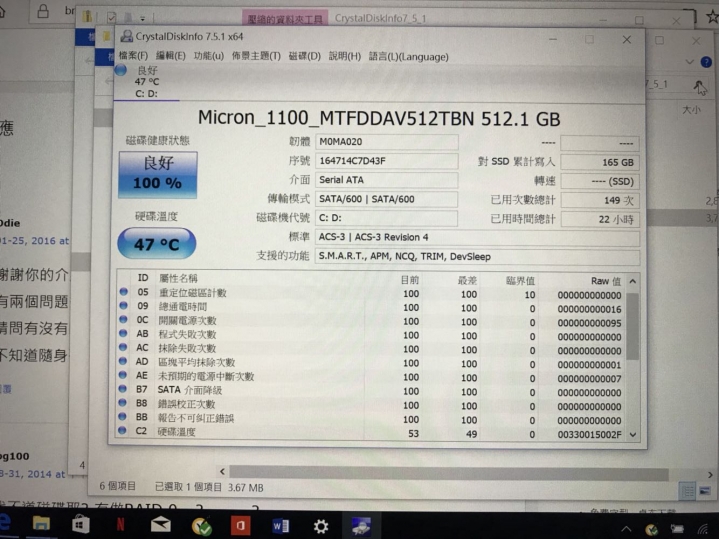
Task: Click the blue status dot for attribute AD
Action: 123,361
